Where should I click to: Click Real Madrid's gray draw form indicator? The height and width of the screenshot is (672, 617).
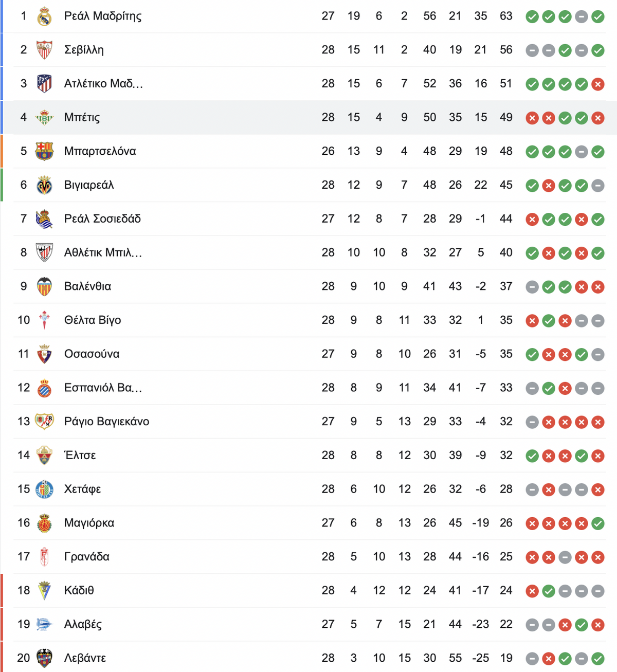point(581,17)
